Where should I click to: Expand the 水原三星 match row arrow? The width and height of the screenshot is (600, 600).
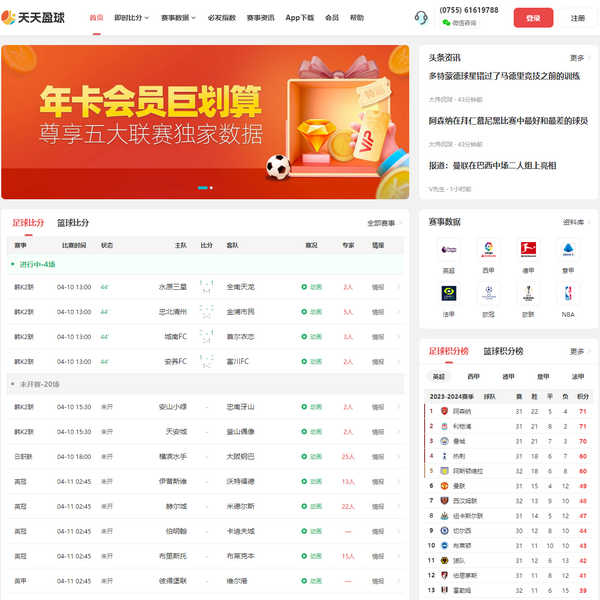click(399, 287)
